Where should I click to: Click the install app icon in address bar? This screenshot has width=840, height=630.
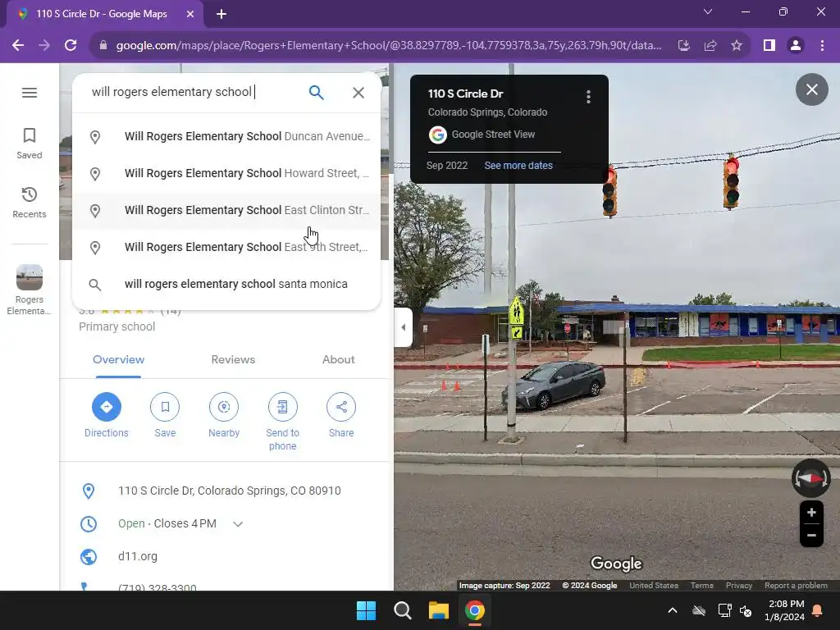click(684, 46)
